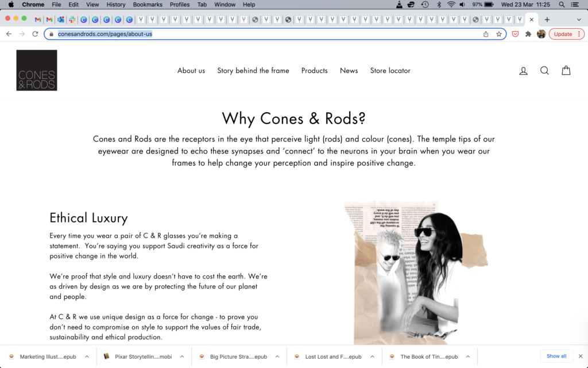Viewport: 588px width, 368px height.
Task: Open the History menu
Action: tap(116, 5)
